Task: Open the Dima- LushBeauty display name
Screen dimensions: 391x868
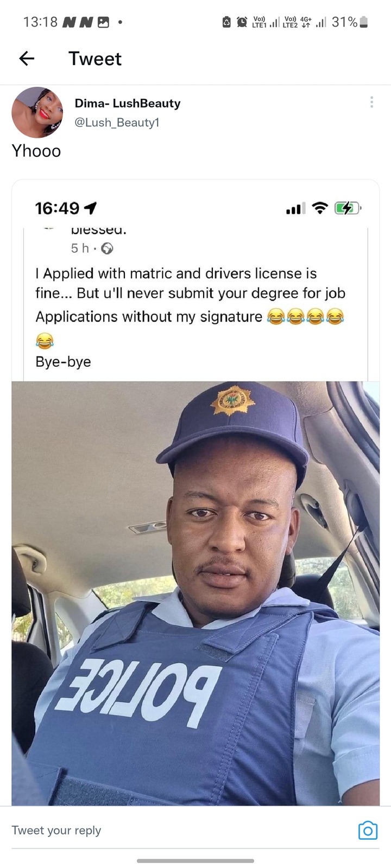Action: click(x=128, y=103)
